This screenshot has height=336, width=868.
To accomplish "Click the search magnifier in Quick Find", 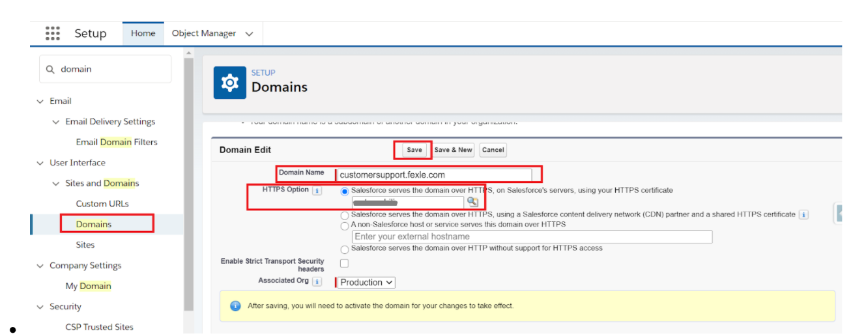I will (51, 69).
